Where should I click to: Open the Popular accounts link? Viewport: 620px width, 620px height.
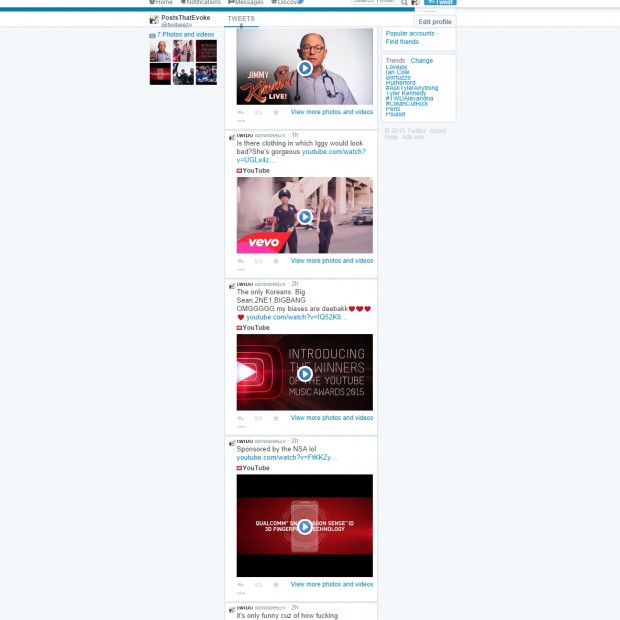(410, 34)
